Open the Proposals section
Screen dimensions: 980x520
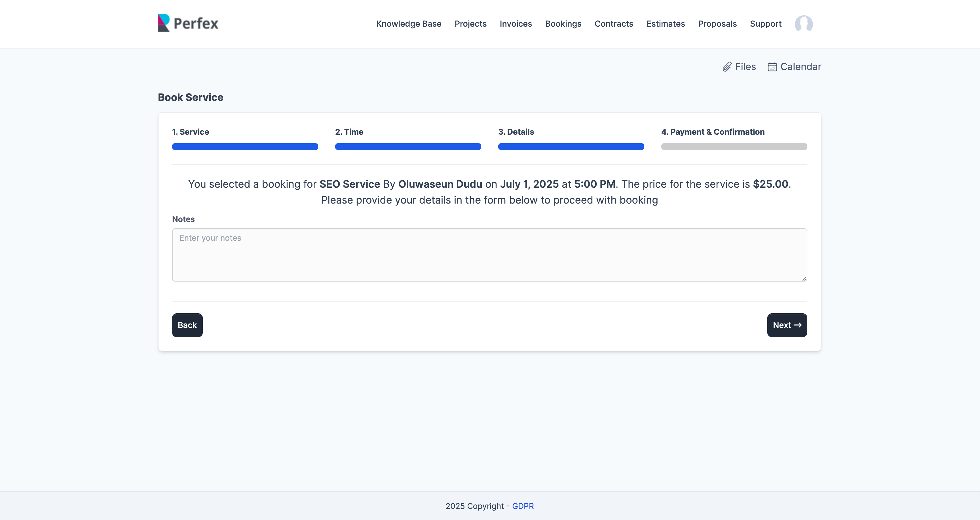point(717,24)
